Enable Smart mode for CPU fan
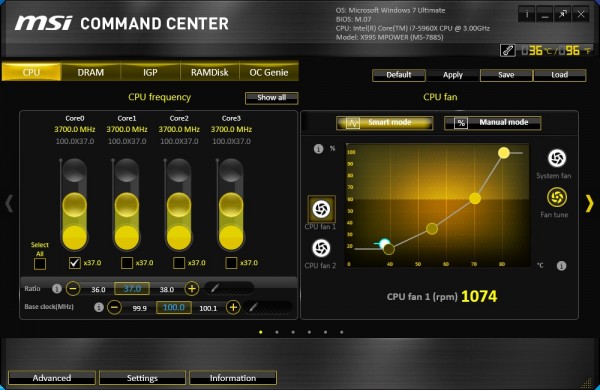Viewport: 600px width, 390px height. click(x=385, y=123)
